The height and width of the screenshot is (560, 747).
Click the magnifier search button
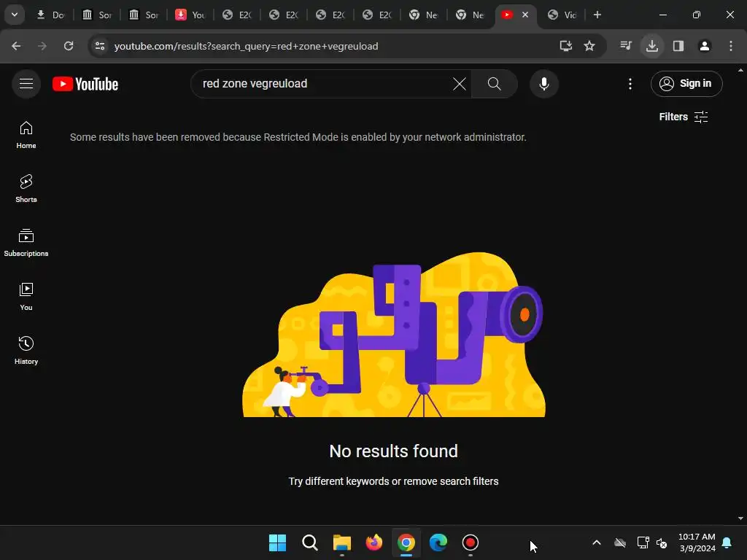click(494, 84)
